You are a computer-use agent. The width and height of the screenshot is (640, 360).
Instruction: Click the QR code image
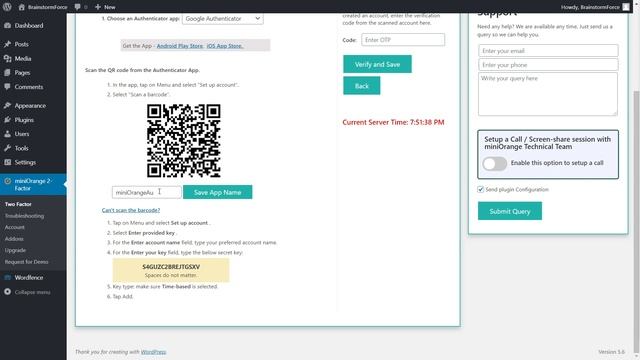click(x=184, y=141)
